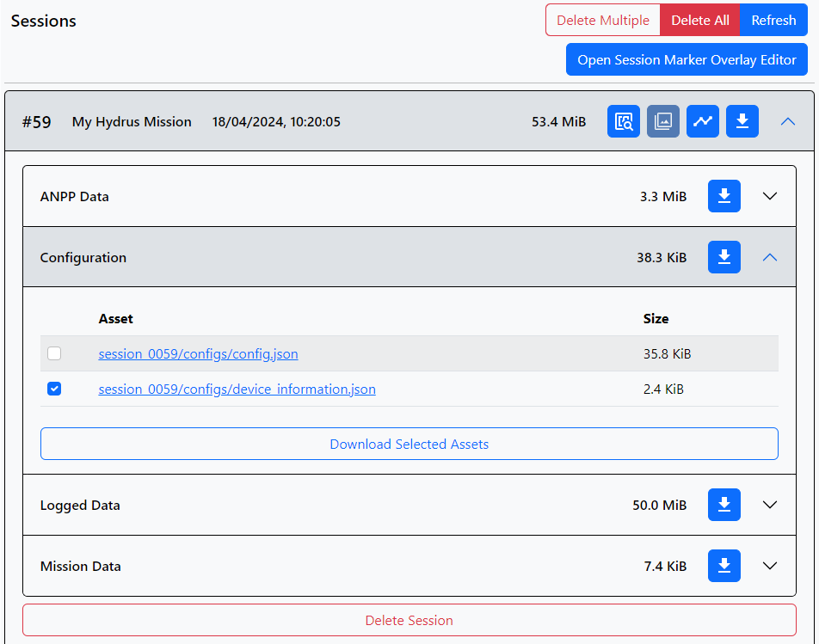Expand the ANPP Data section
This screenshot has height=644, width=819.
click(770, 196)
